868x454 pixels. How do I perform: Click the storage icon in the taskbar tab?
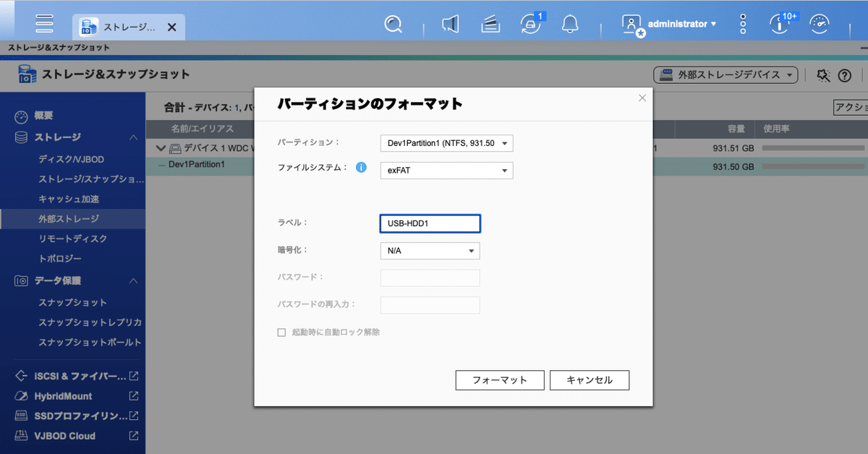point(89,27)
